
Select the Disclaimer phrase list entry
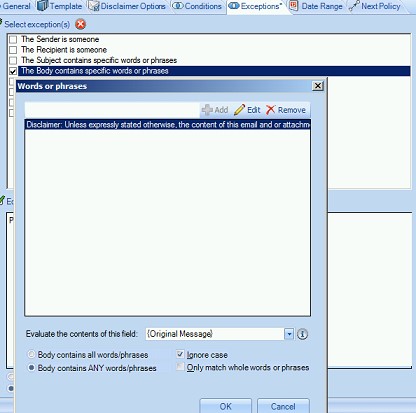click(168, 125)
